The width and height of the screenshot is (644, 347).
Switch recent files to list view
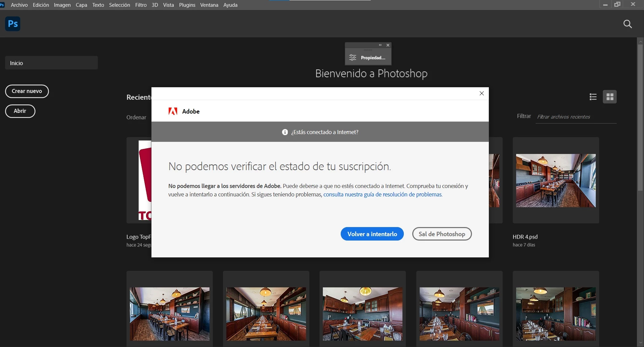pyautogui.click(x=593, y=97)
